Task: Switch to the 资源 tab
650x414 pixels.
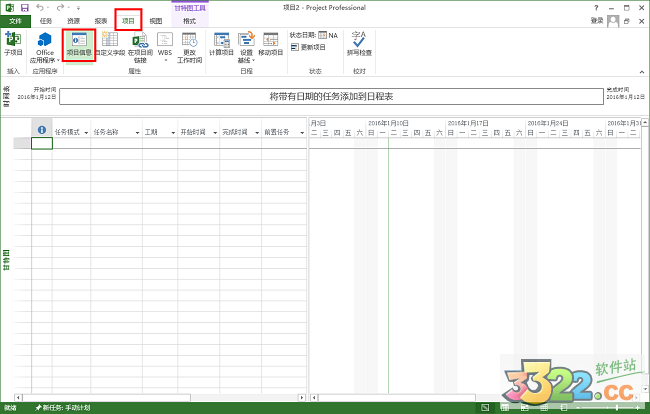Action: point(73,21)
